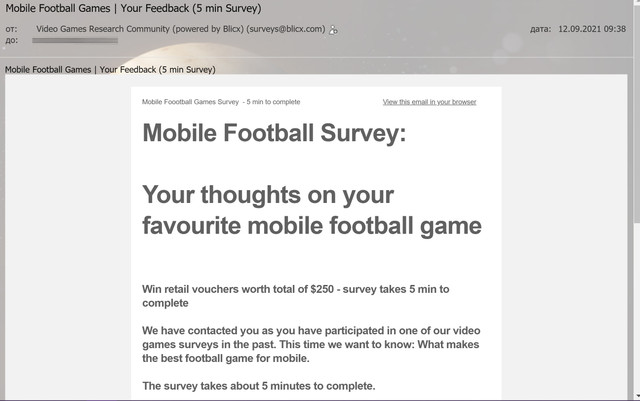Click the blurred recipient address field
This screenshot has width=640, height=401.
75,40
